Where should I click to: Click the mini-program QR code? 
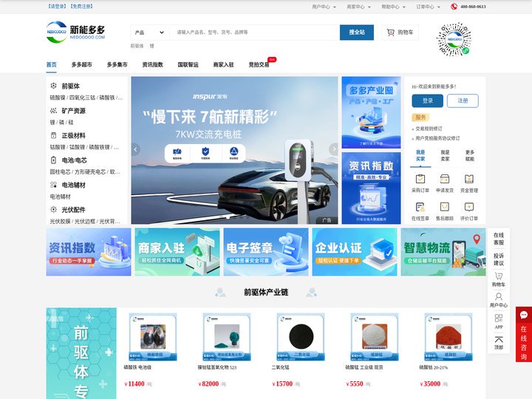click(454, 39)
